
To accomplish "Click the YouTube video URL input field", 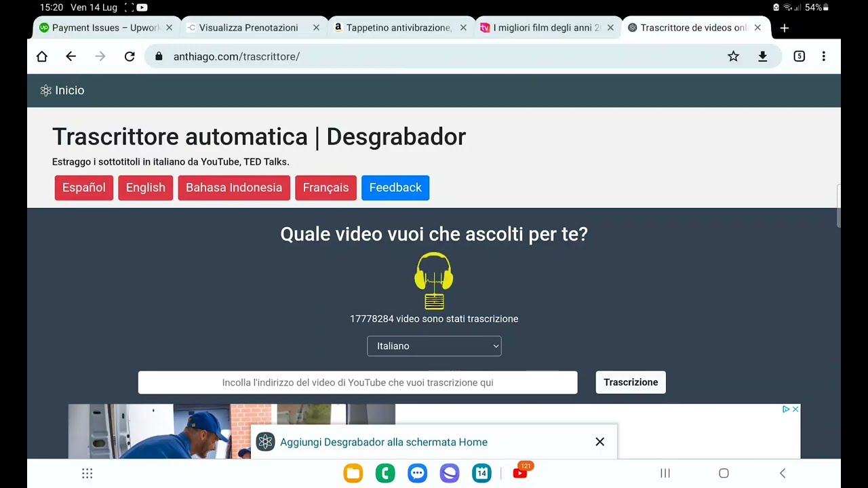I will pyautogui.click(x=358, y=382).
